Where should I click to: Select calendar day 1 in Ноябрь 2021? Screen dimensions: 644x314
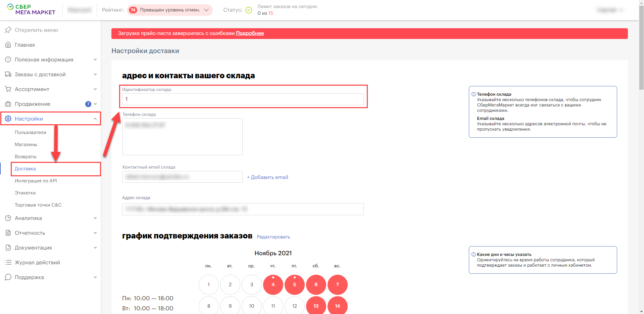tap(209, 285)
